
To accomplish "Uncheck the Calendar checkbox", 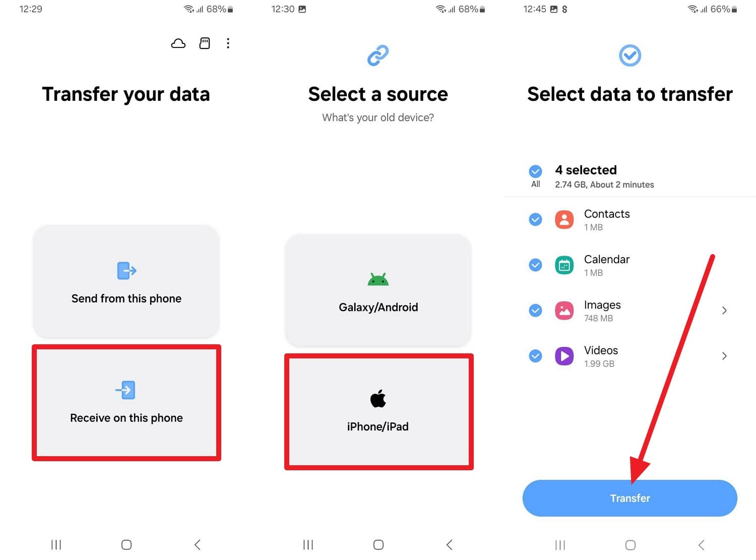I will pos(535,265).
